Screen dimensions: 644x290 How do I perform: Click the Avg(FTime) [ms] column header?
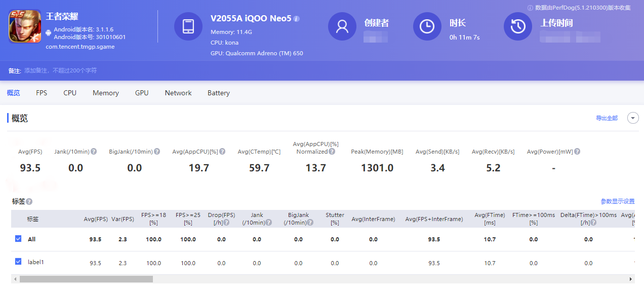(x=490, y=219)
